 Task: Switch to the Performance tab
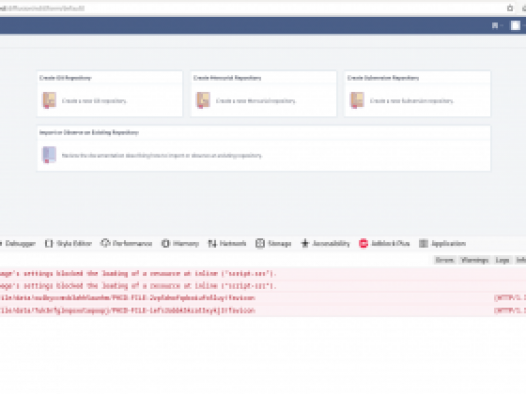pyautogui.click(x=126, y=243)
